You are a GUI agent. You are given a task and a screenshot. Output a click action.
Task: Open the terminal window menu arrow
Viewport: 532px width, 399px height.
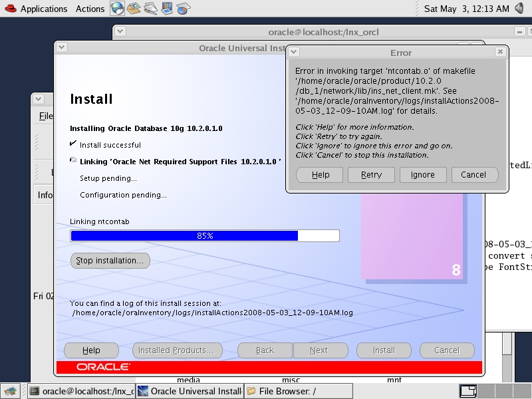tap(120, 32)
